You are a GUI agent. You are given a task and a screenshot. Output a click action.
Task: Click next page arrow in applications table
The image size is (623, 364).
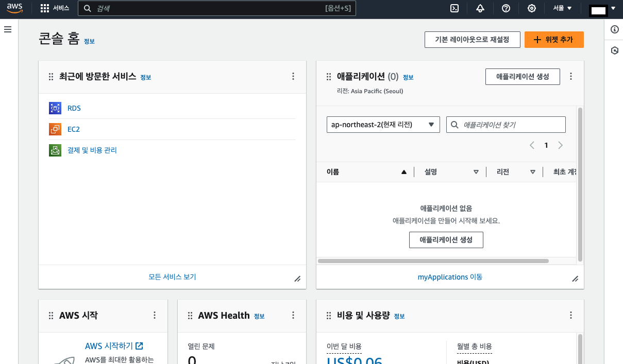(x=561, y=145)
